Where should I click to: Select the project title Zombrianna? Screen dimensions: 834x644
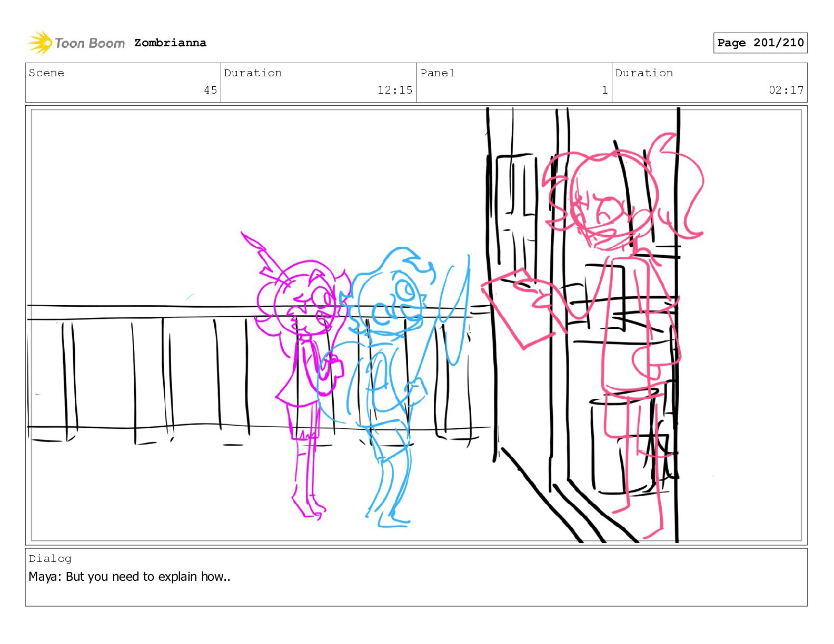point(170,43)
